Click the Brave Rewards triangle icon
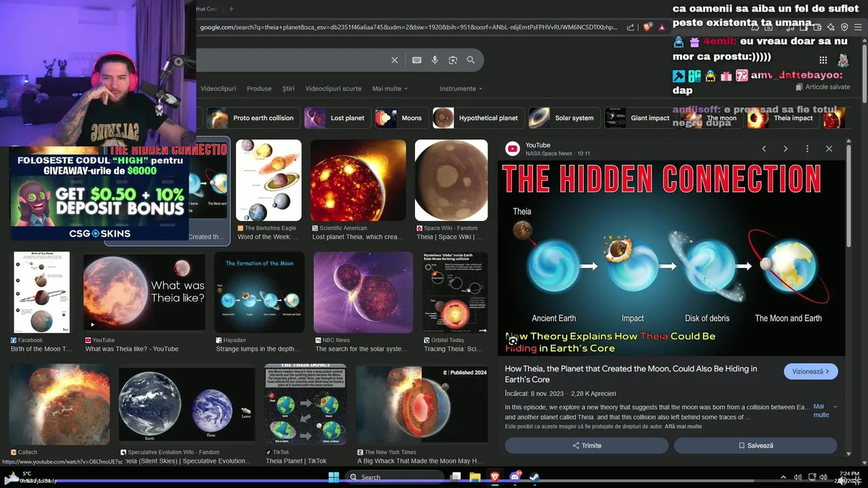The width and height of the screenshot is (868, 488). (x=662, y=27)
